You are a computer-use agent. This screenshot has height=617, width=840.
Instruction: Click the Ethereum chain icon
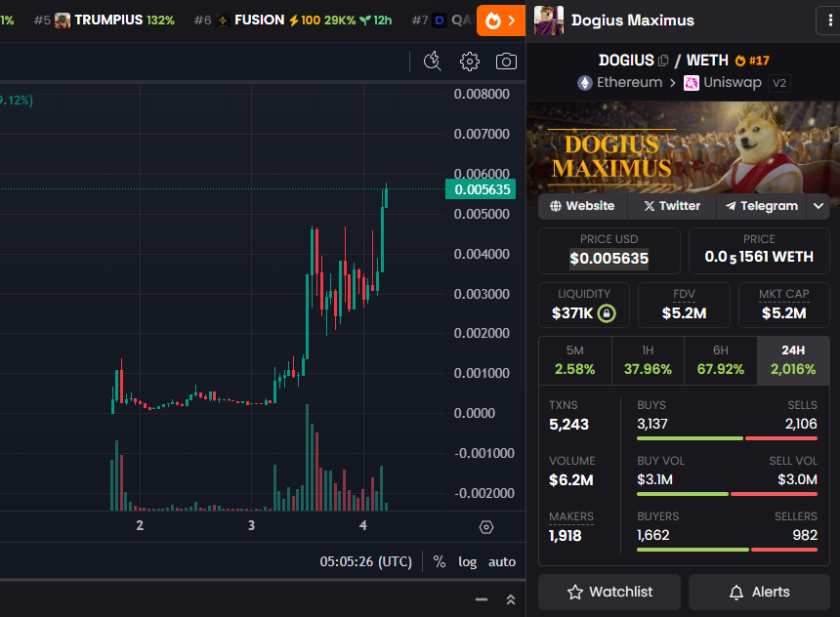tap(584, 83)
